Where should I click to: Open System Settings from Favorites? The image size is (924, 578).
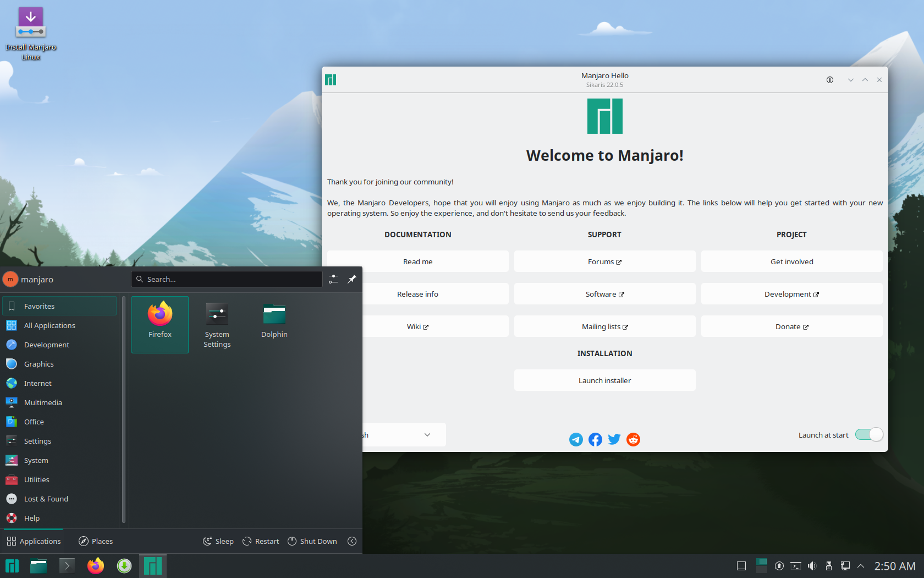[217, 324]
